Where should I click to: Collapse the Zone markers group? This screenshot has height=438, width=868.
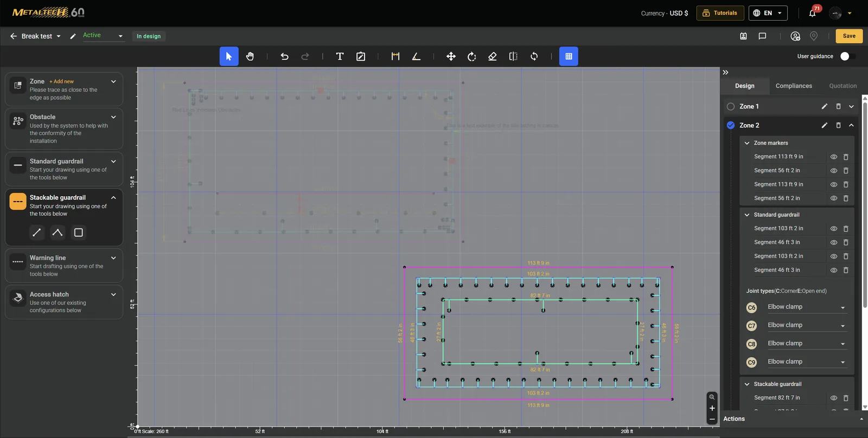point(747,143)
